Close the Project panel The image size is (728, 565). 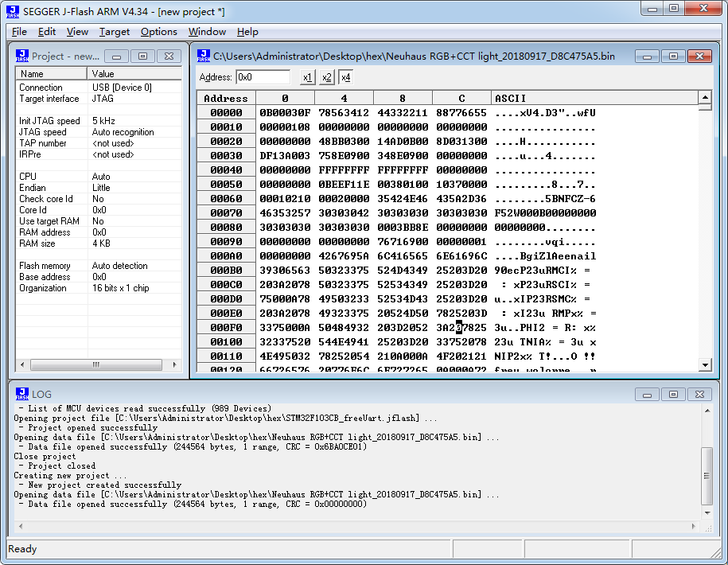(169, 56)
